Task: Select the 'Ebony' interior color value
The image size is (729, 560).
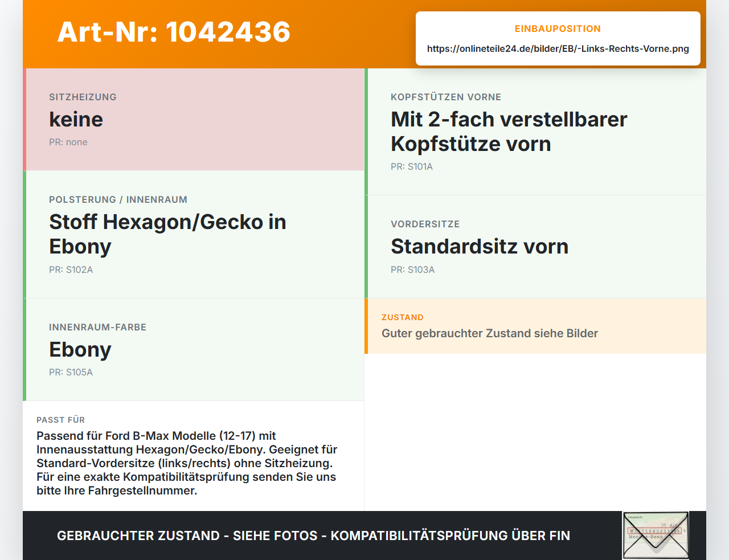Action: 80,349
